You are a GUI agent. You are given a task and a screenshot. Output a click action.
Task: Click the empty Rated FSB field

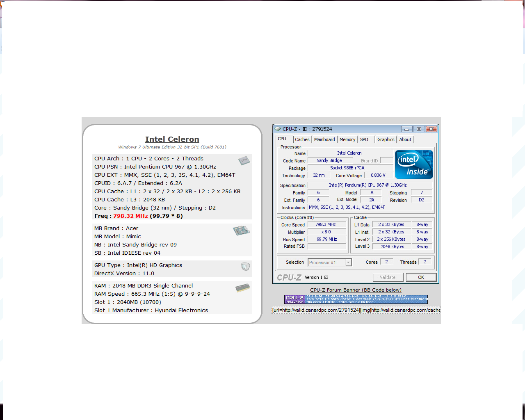(326, 247)
